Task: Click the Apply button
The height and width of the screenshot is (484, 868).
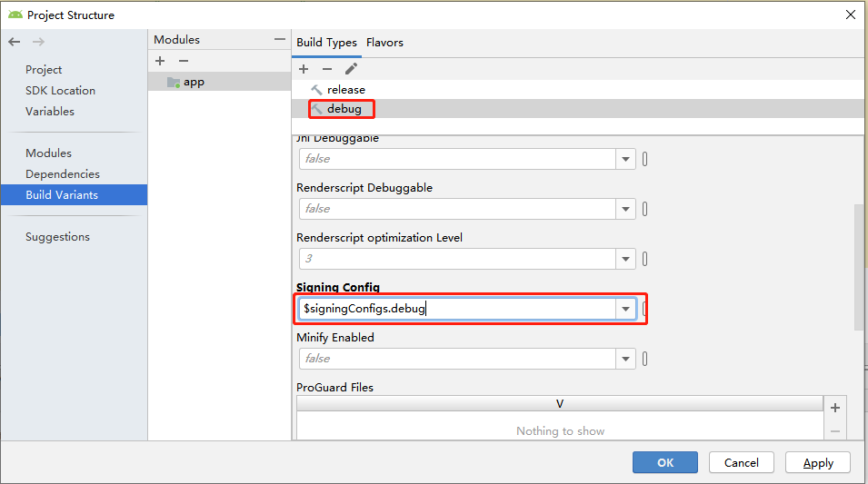Action: (817, 462)
